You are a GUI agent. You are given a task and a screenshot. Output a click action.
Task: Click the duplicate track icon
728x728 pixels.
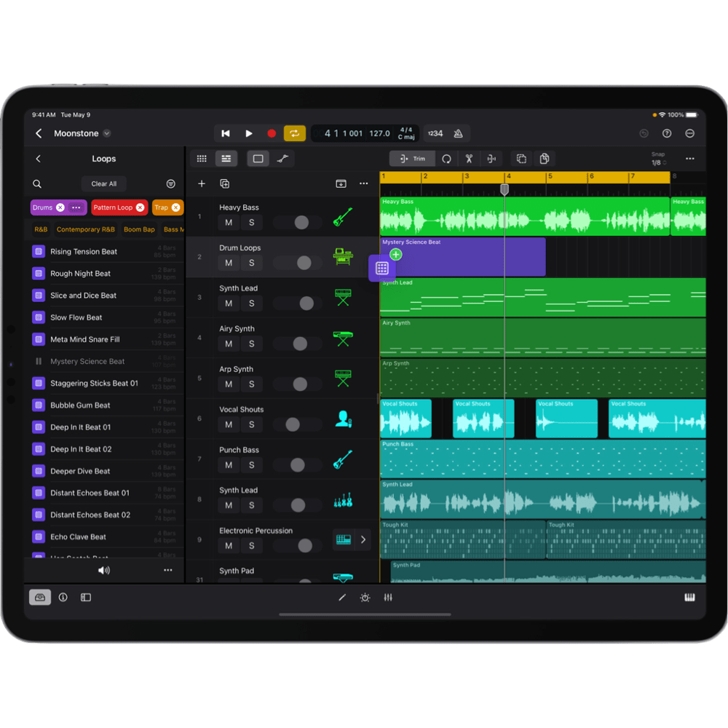click(x=224, y=183)
